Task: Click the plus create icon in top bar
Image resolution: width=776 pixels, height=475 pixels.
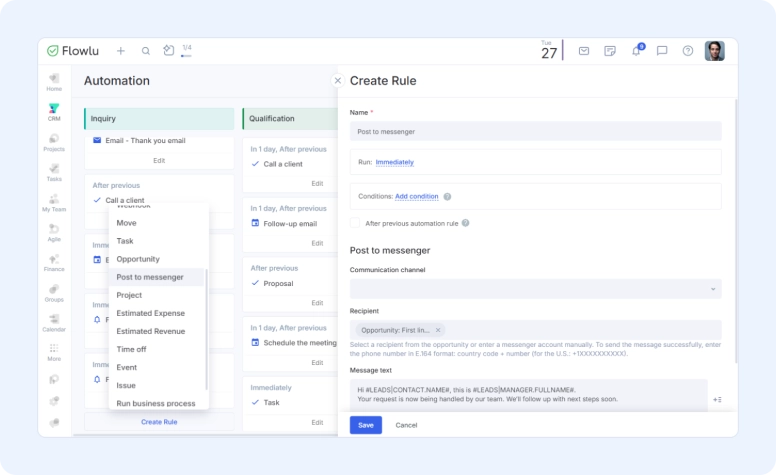Action: [x=121, y=50]
